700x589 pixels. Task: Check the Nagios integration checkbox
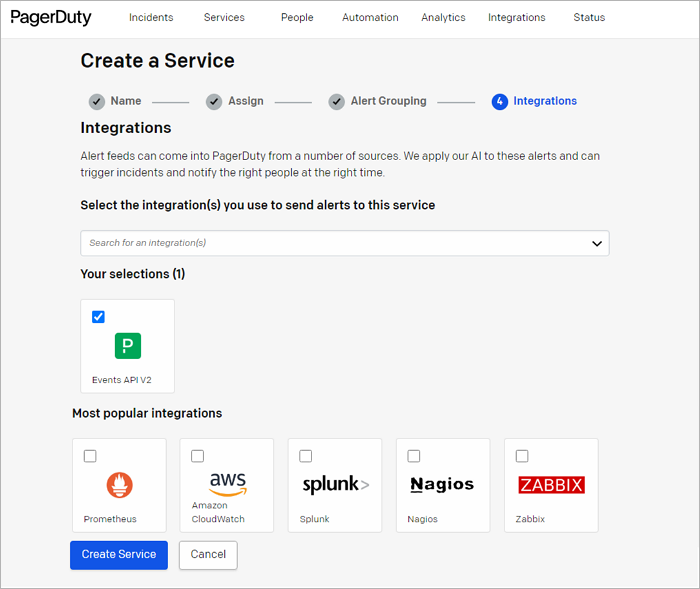tap(414, 456)
